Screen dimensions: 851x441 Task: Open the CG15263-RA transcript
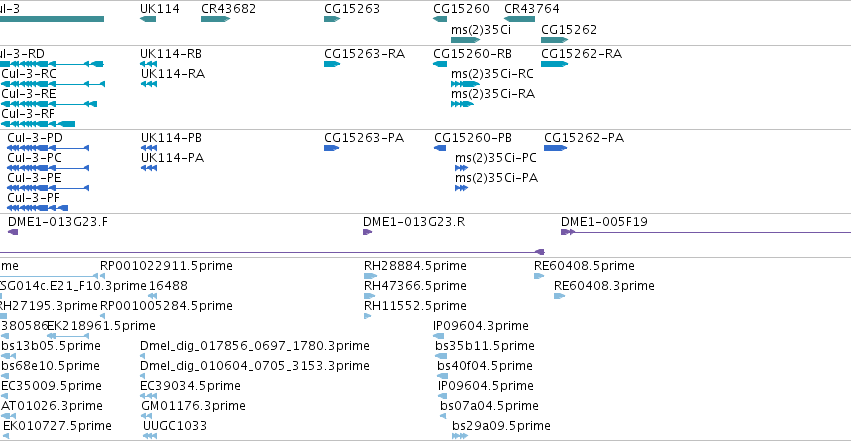[364, 54]
